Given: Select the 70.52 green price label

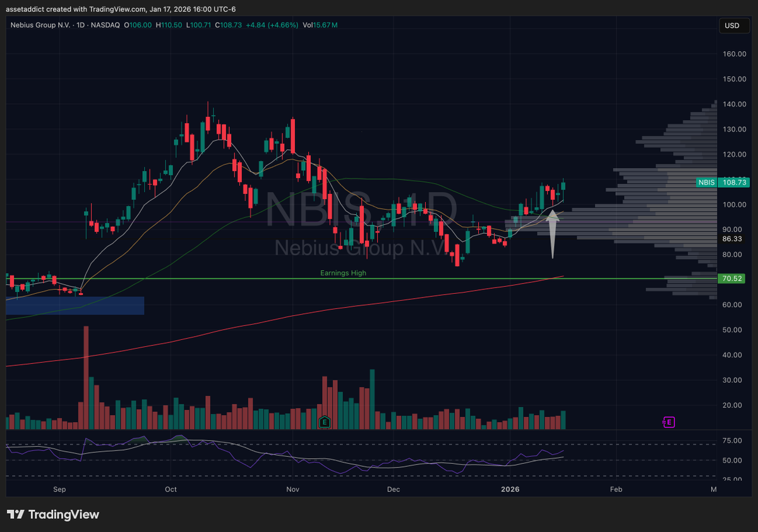Looking at the screenshot, I should 731,278.
